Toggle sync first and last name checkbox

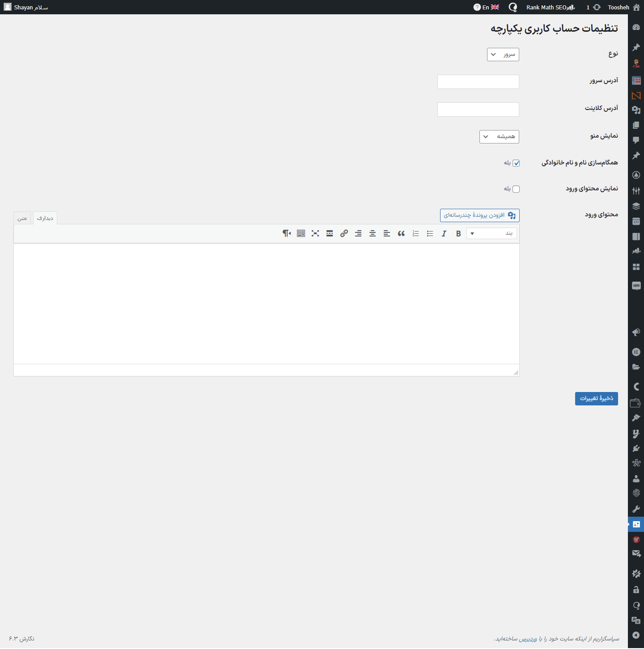516,163
